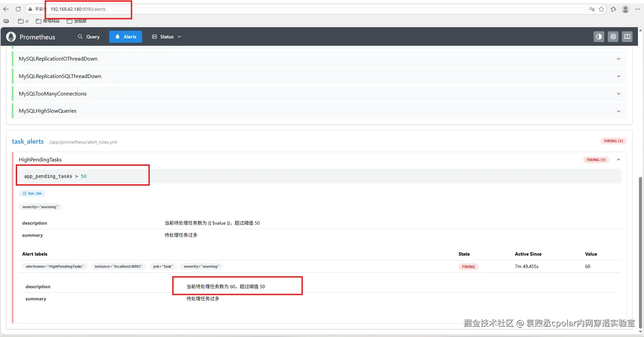Click the description containing {{ $value }}

click(x=212, y=223)
